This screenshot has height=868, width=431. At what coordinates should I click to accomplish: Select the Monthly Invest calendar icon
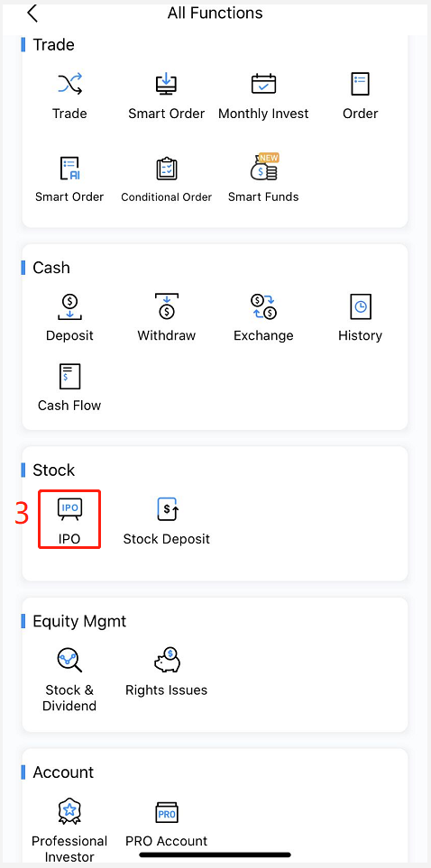click(263, 84)
